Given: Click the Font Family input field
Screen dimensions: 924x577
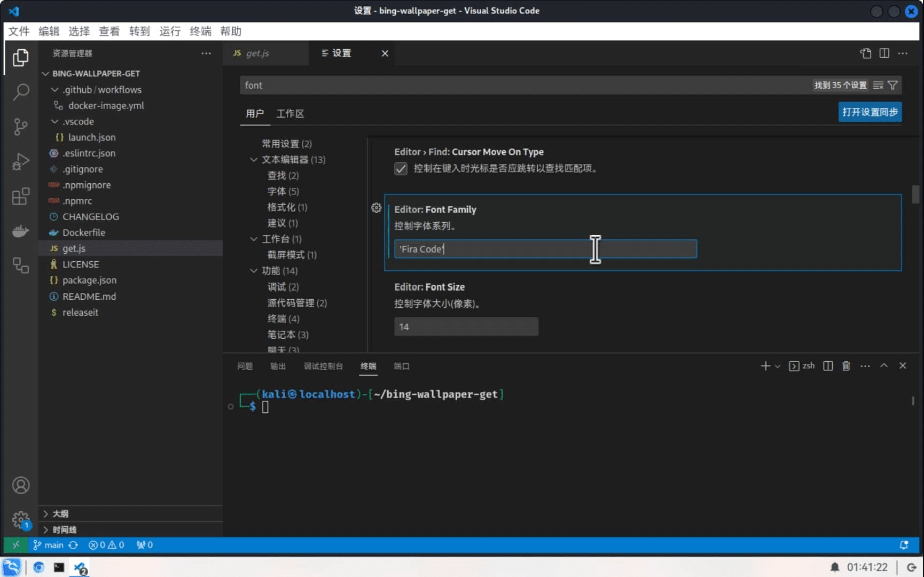Looking at the screenshot, I should [x=545, y=249].
